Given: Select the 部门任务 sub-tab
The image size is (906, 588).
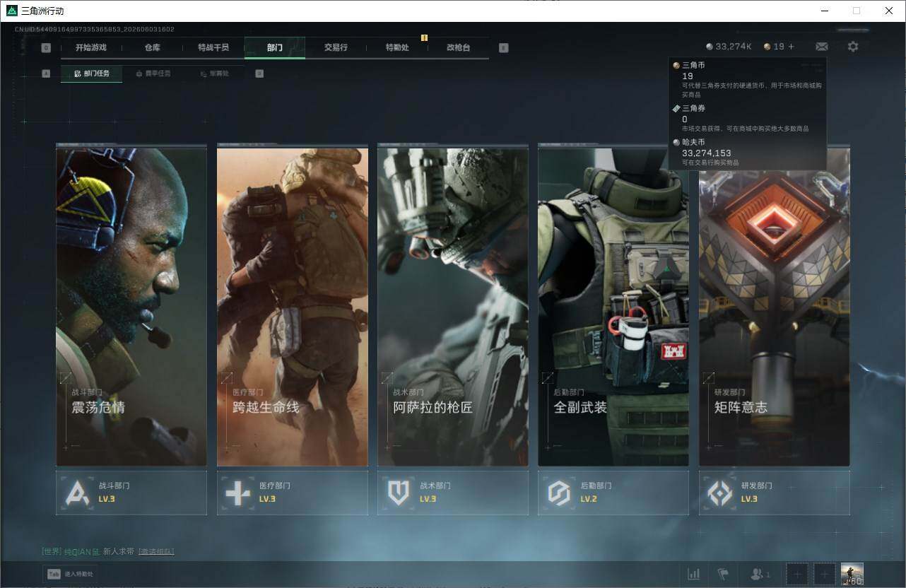Looking at the screenshot, I should (x=91, y=73).
